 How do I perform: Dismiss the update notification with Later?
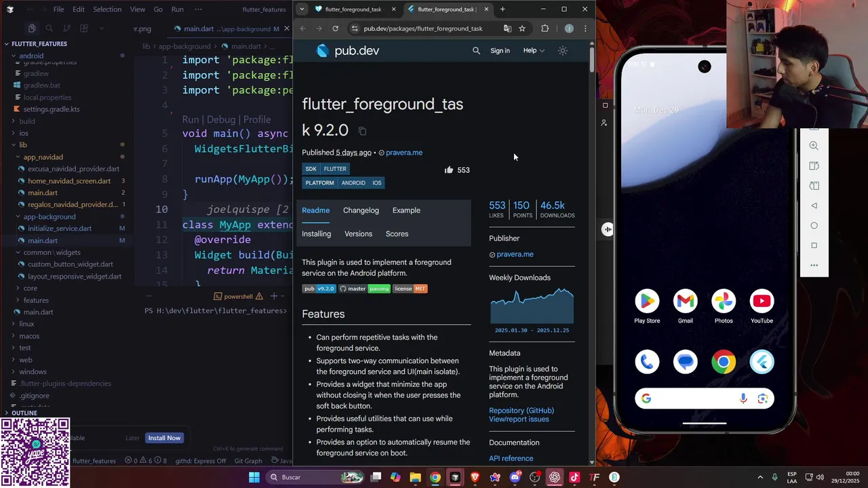coord(132,438)
